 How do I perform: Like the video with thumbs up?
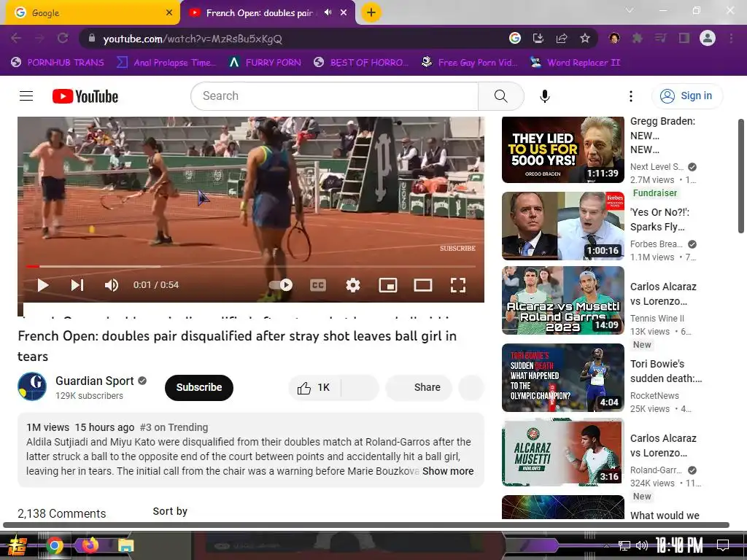pos(314,388)
